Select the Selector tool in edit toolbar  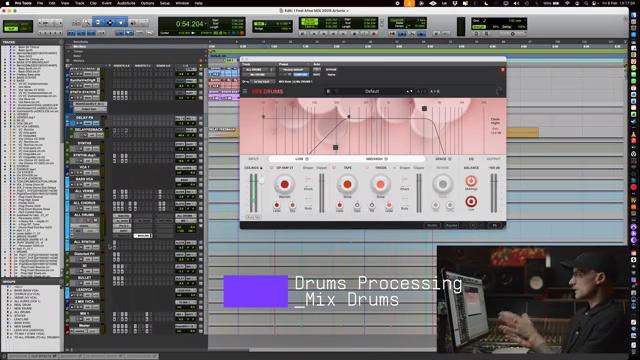click(x=110, y=23)
